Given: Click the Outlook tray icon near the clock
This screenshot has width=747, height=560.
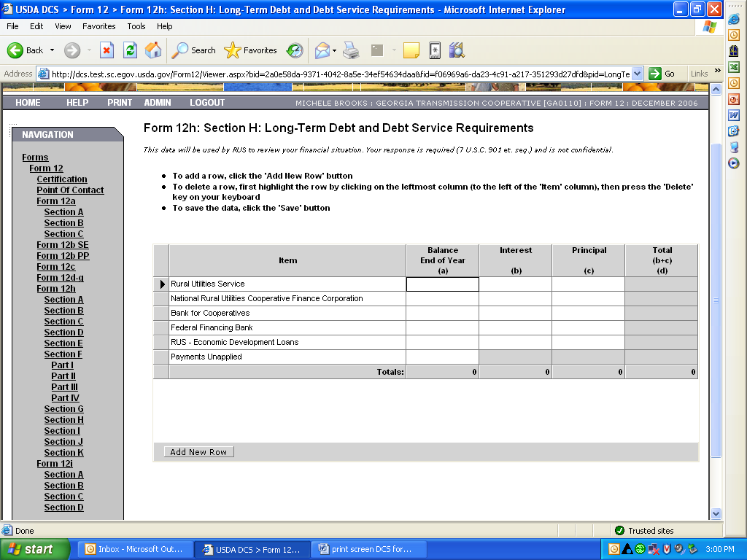Looking at the screenshot, I should tap(614, 549).
